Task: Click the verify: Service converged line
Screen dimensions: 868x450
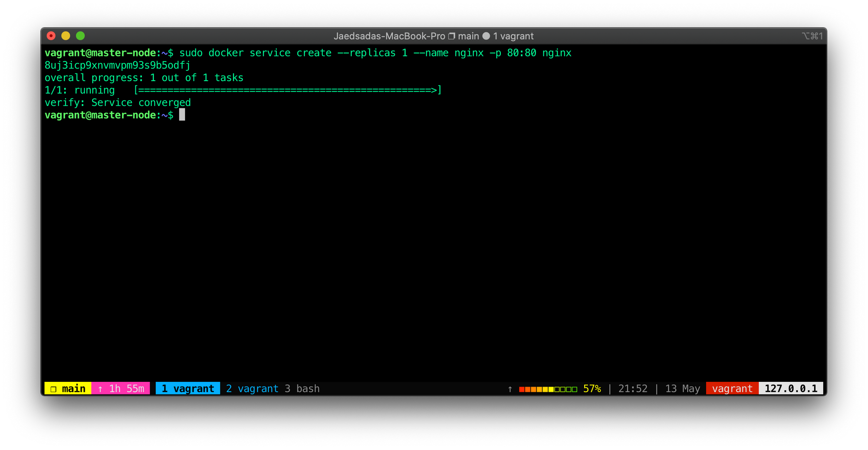Action: coord(118,103)
